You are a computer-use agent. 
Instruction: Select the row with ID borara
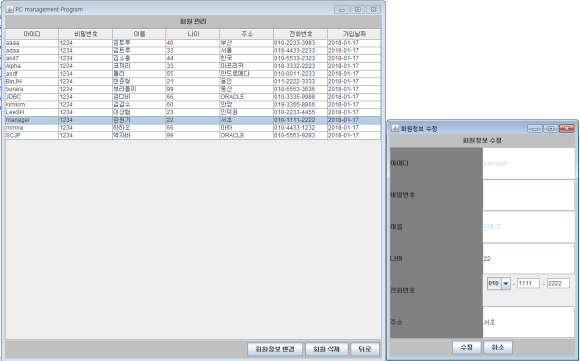(x=193, y=89)
